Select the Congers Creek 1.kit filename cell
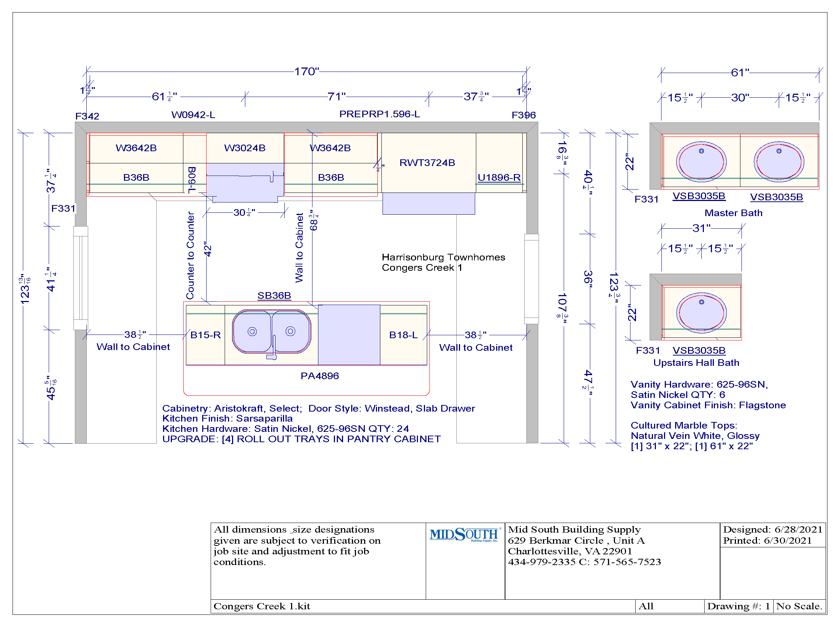Image resolution: width=840 pixels, height=627 pixels. pos(262,606)
